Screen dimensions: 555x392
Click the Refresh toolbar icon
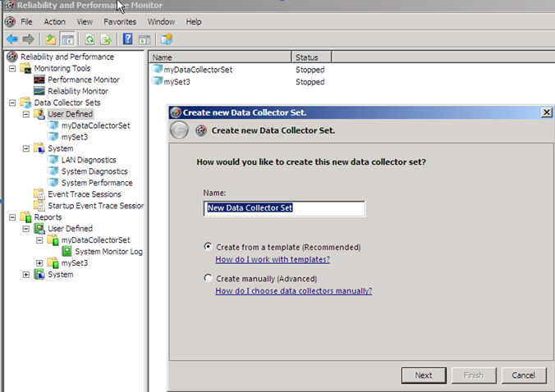[x=89, y=39]
